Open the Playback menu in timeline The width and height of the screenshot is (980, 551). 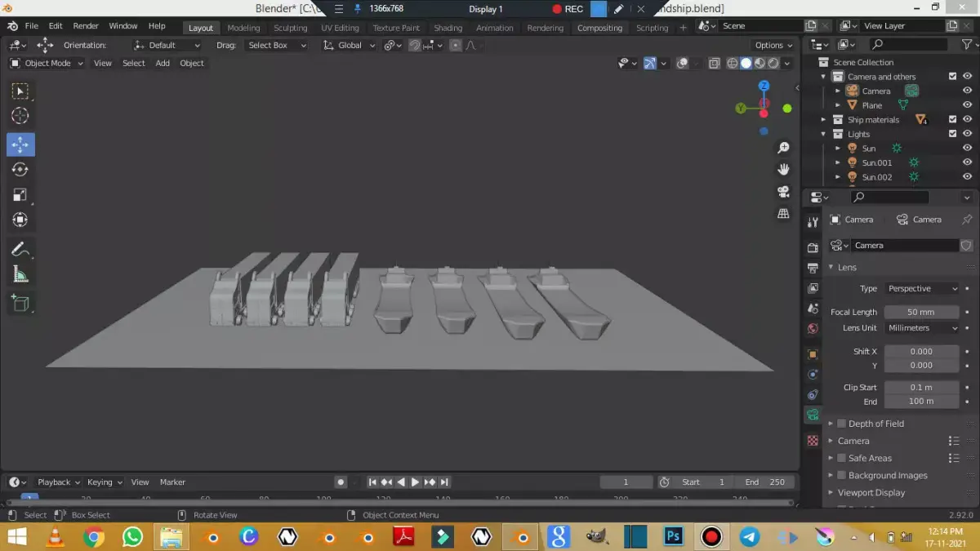click(x=59, y=482)
